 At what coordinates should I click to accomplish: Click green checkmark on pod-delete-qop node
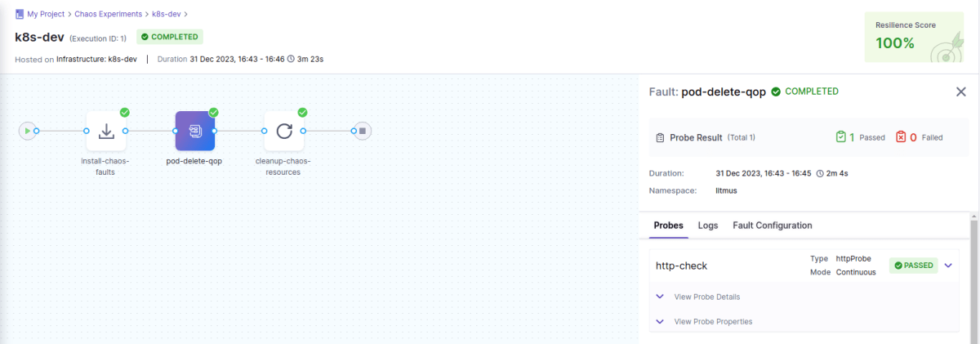click(x=214, y=113)
